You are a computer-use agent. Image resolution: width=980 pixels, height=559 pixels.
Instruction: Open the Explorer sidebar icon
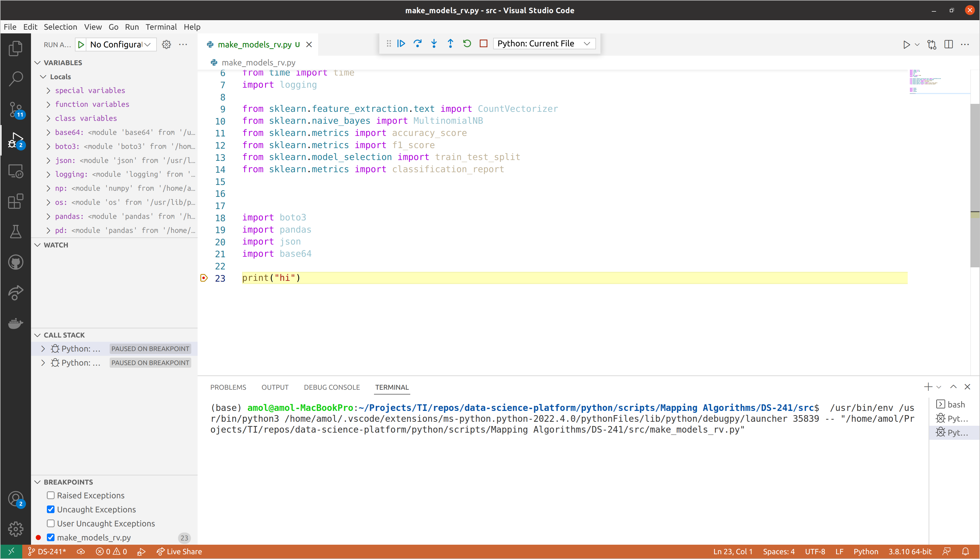click(x=15, y=48)
